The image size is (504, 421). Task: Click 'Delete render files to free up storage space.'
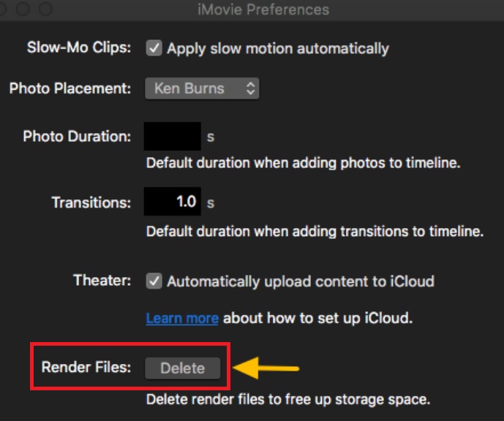coord(288,400)
